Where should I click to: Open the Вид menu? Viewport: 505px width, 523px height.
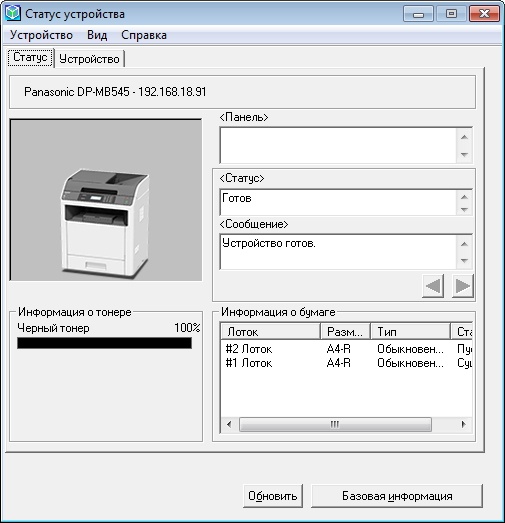pos(97,35)
